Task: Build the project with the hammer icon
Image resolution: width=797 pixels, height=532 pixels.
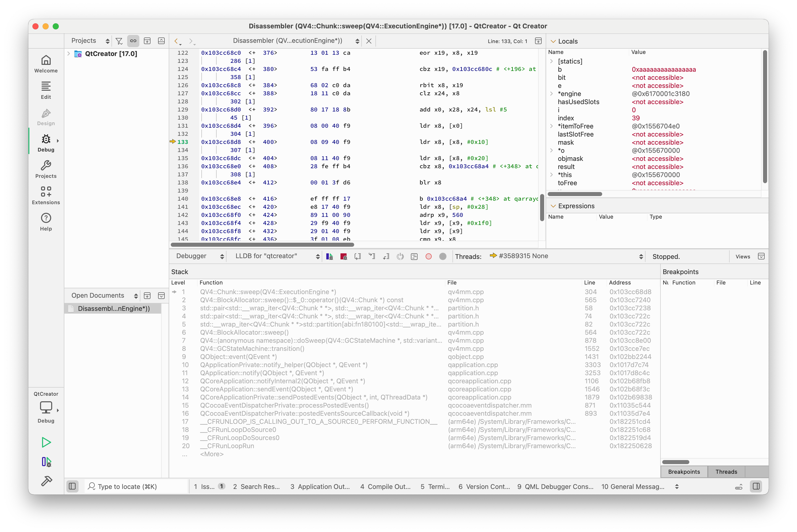Action: point(46,481)
